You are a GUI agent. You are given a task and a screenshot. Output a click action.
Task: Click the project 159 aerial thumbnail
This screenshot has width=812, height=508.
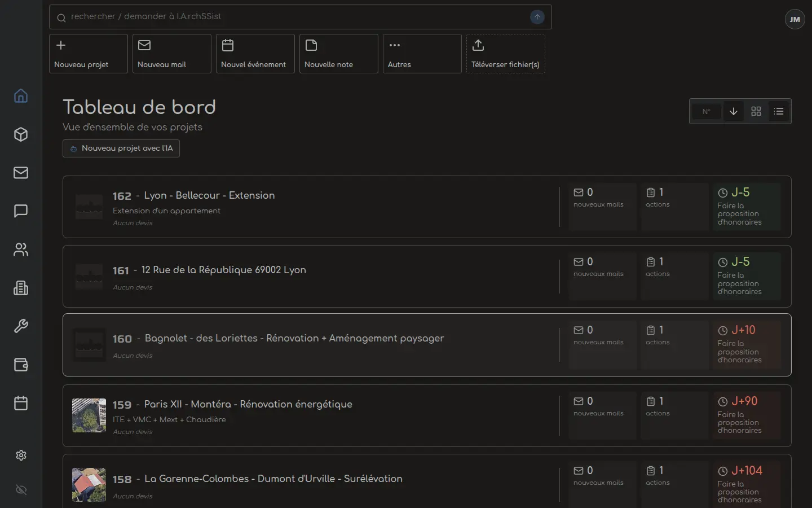(89, 415)
